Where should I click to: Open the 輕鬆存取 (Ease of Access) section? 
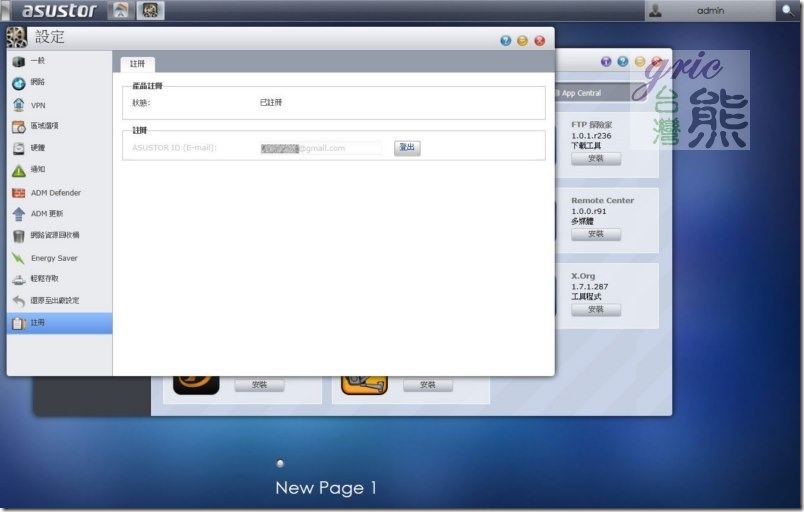[x=59, y=279]
